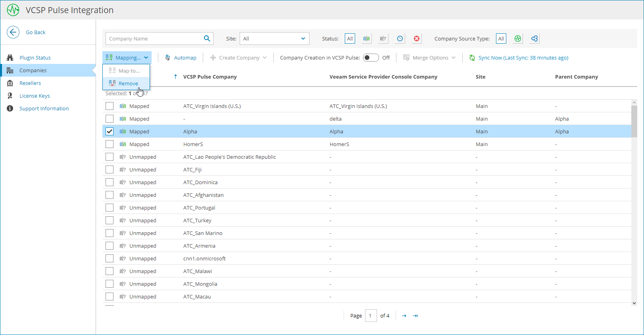Filter source type by blue share icon
The image size is (644, 335).
click(534, 39)
